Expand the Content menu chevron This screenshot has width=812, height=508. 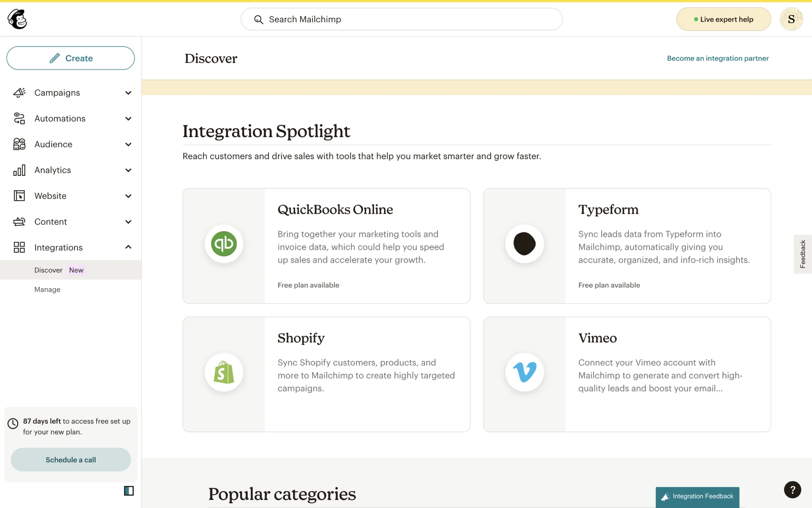tap(128, 222)
